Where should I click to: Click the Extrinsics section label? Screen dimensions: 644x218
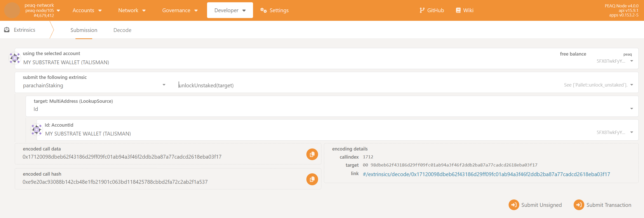coord(24,30)
